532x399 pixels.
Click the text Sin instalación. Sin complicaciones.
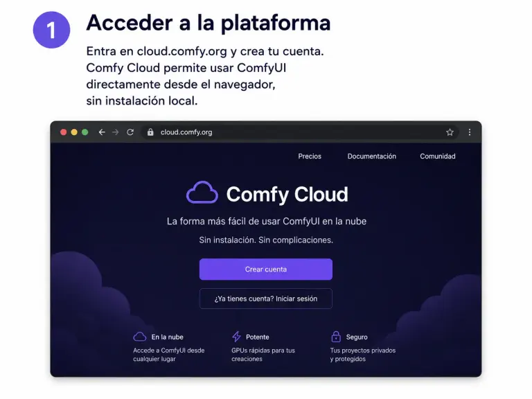tap(266, 240)
